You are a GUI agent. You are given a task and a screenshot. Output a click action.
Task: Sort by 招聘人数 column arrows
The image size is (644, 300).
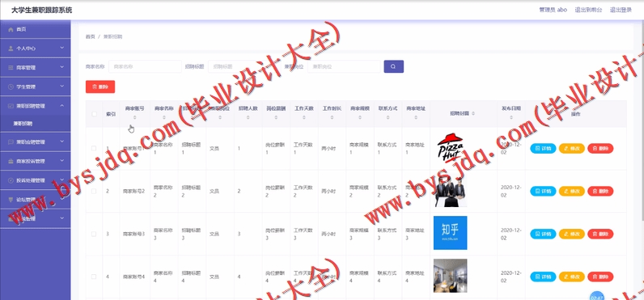click(248, 118)
